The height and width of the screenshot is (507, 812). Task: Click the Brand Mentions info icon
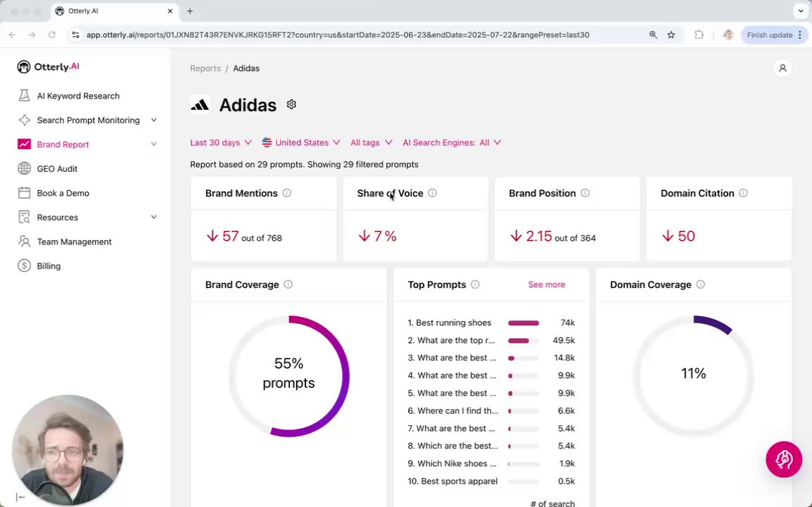click(286, 193)
